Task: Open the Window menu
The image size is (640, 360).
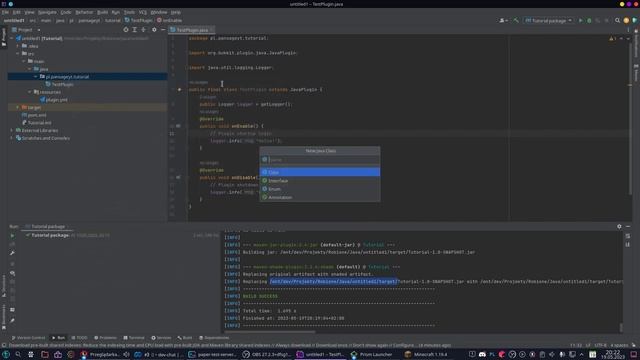Action: tap(159, 12)
